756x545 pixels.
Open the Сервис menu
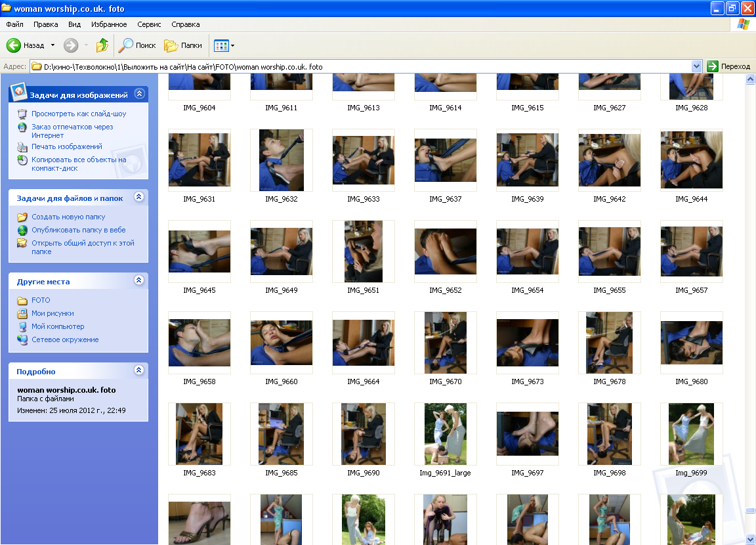click(x=149, y=24)
